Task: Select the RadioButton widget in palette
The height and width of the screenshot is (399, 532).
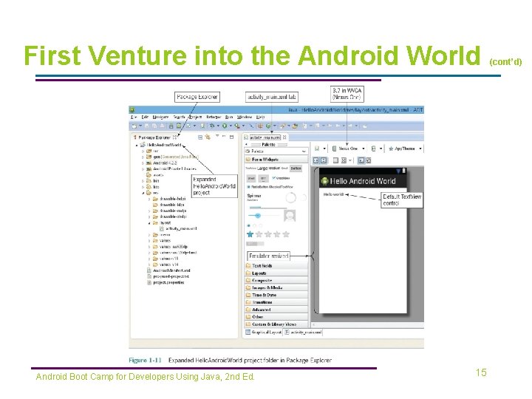Action: point(258,187)
